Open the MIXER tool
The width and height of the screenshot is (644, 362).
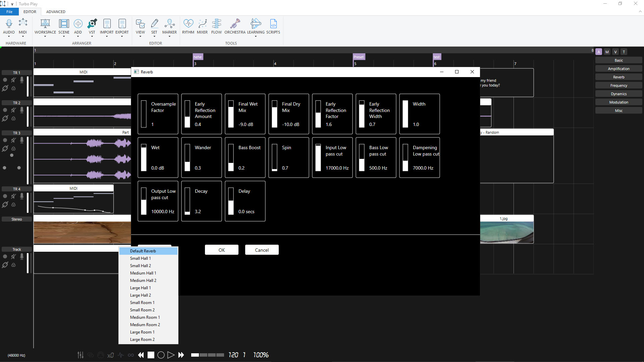[x=202, y=27]
